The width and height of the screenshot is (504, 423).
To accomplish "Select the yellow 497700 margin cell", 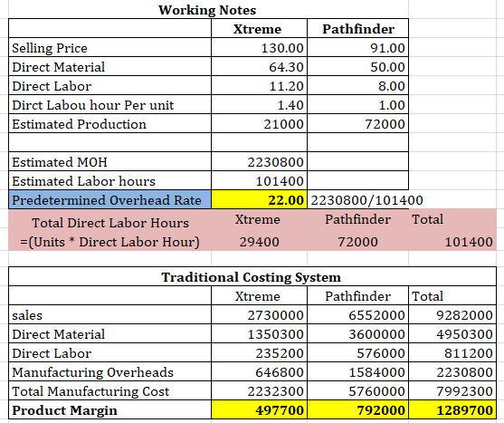I will [x=259, y=409].
